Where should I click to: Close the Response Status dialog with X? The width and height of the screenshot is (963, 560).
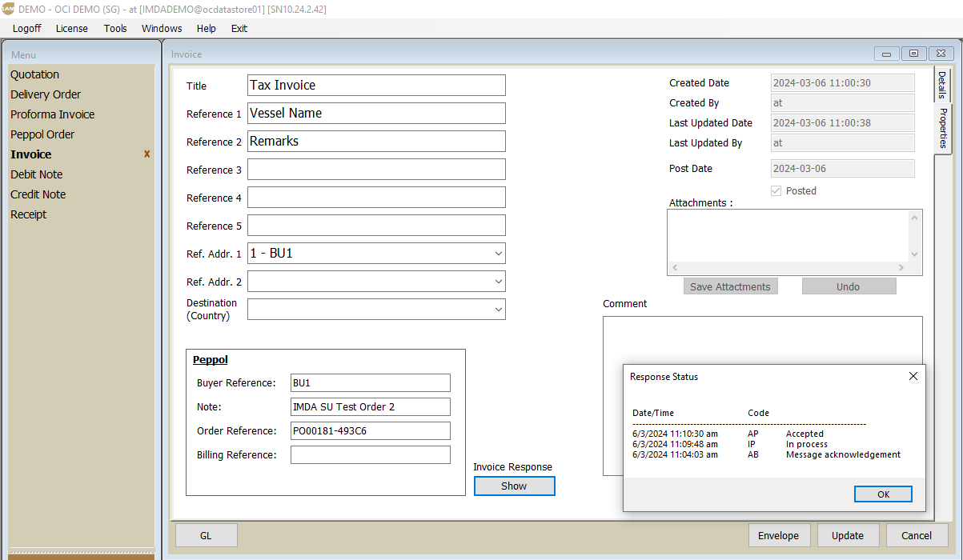(913, 376)
